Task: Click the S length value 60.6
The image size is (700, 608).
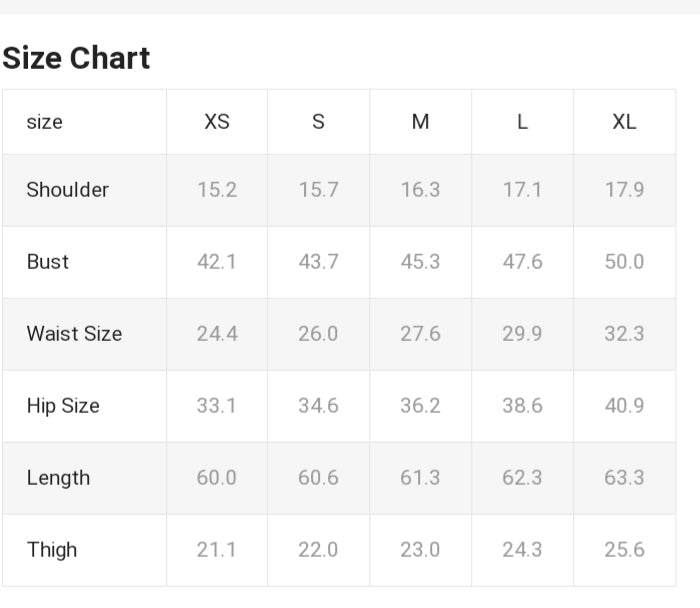Action: point(318,478)
